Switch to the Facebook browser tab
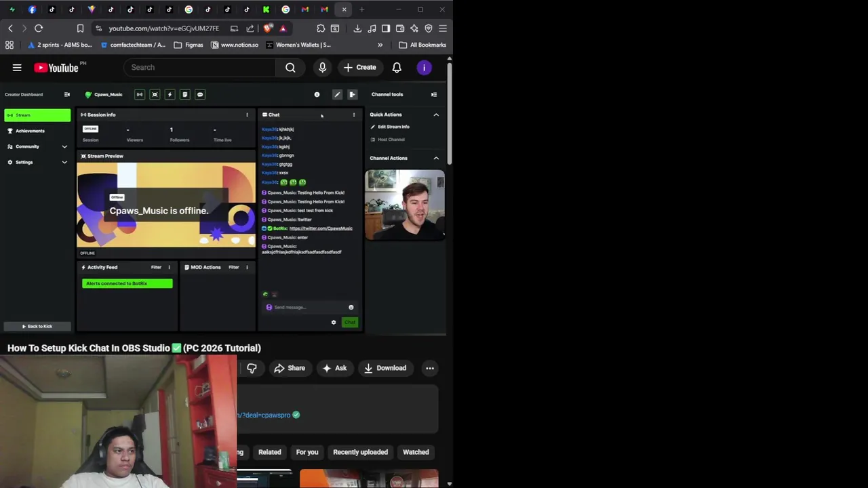Screen dimensions: 868x488 [x=32, y=9]
